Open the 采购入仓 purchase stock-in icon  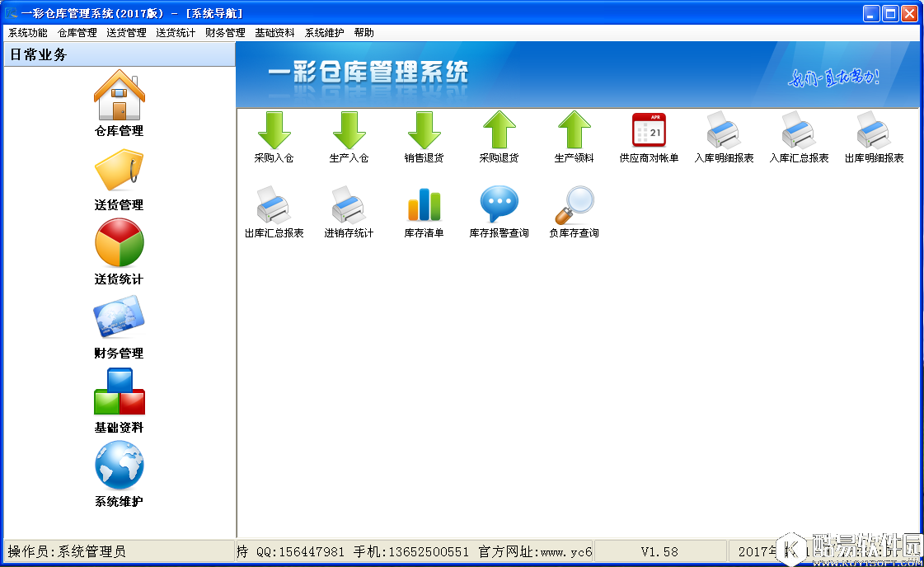tap(274, 131)
